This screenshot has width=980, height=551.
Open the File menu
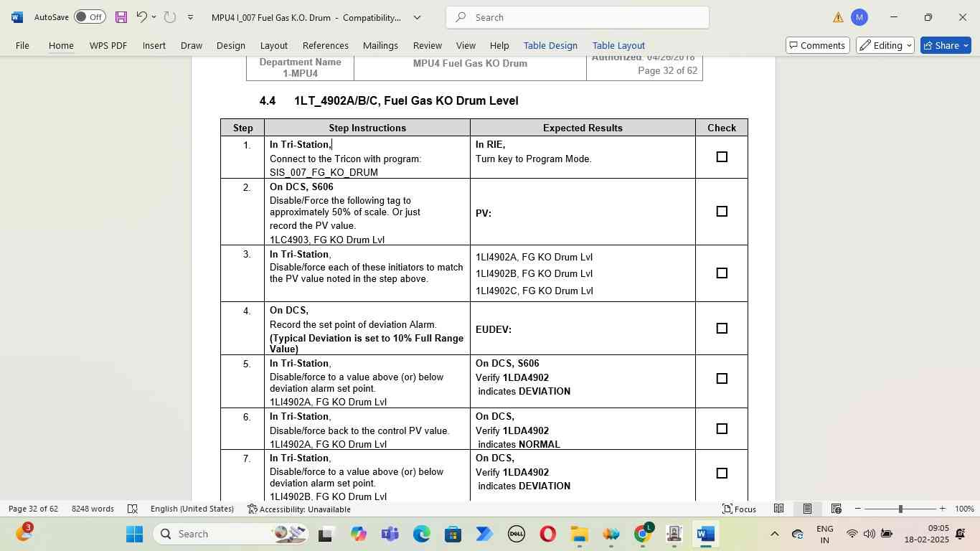pyautogui.click(x=22, y=45)
